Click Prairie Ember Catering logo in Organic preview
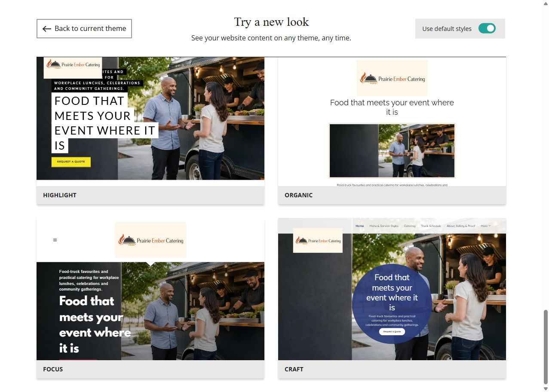This screenshot has width=549, height=392. (392, 78)
